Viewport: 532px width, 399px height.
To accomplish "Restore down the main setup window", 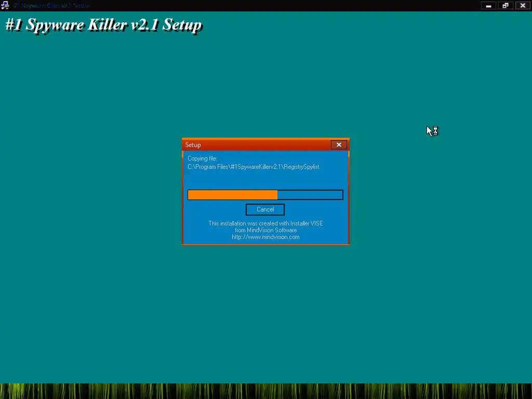I will (x=506, y=5).
